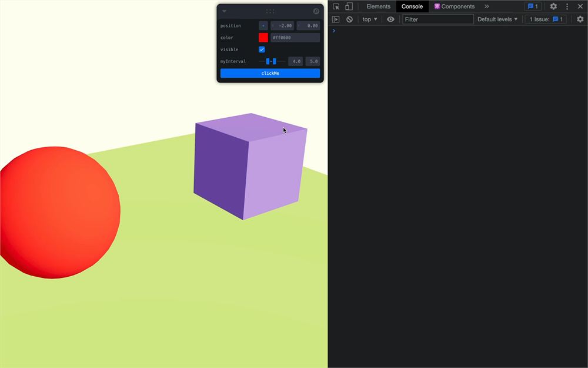This screenshot has width=588, height=368.
Task: Click the search icon in Leva panel
Action: (316, 11)
